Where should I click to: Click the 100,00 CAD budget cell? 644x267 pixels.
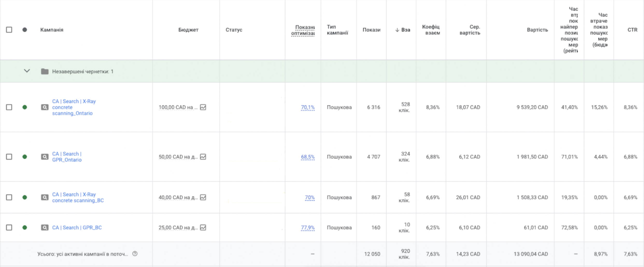pyautogui.click(x=178, y=107)
